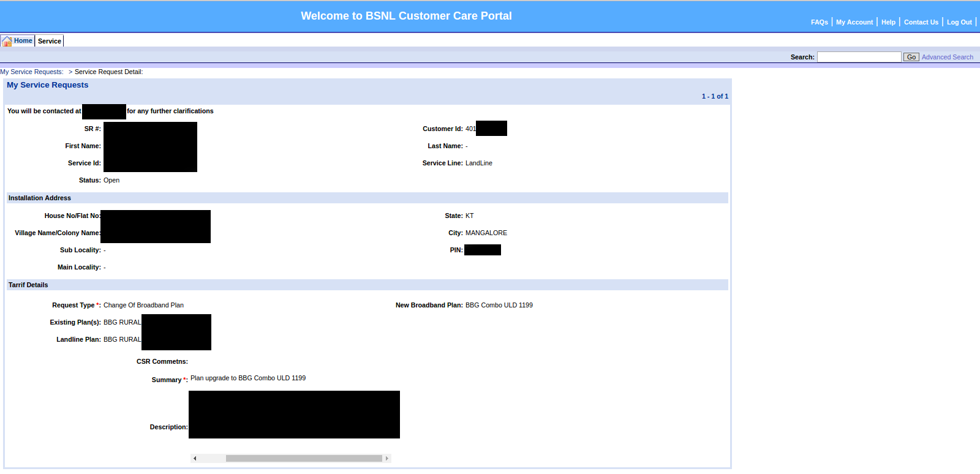The height and width of the screenshot is (474, 980).
Task: Click the right arrow of description scrollbar
Action: click(386, 458)
